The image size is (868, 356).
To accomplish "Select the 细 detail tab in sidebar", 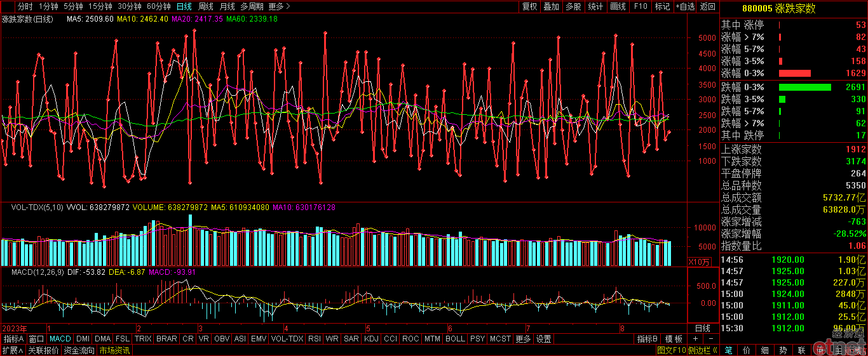I will click(x=765, y=350).
